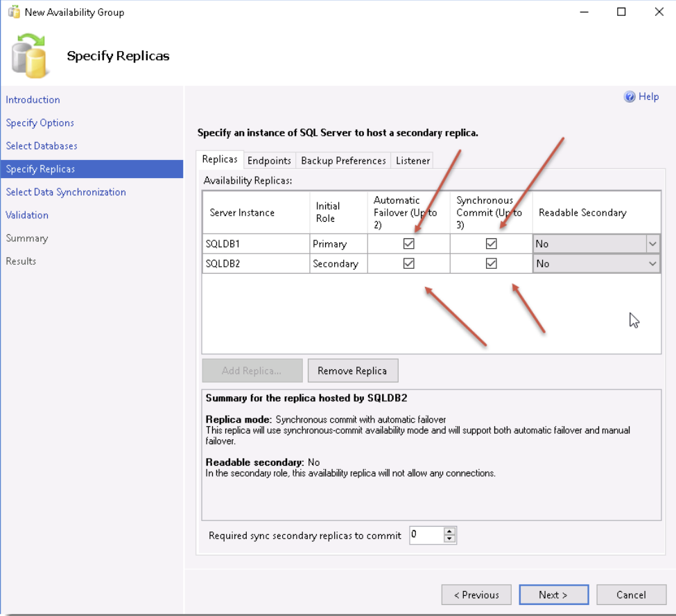Go to Select Databases page

[42, 146]
